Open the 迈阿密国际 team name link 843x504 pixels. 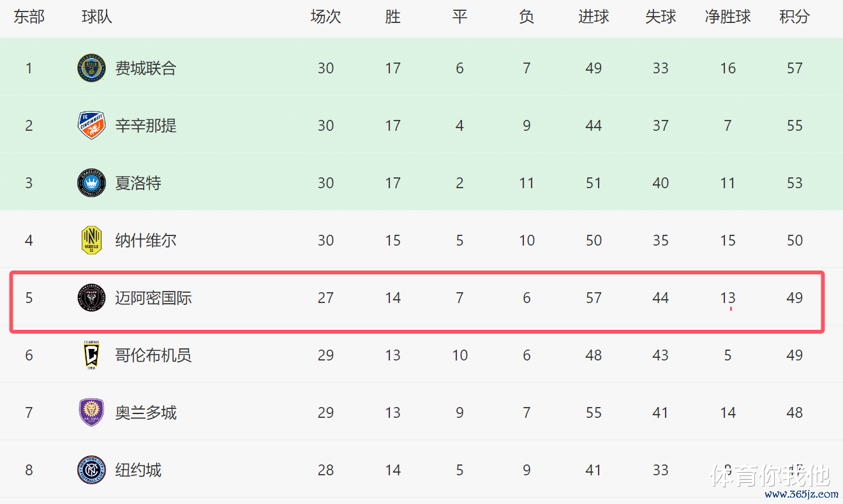click(x=153, y=298)
